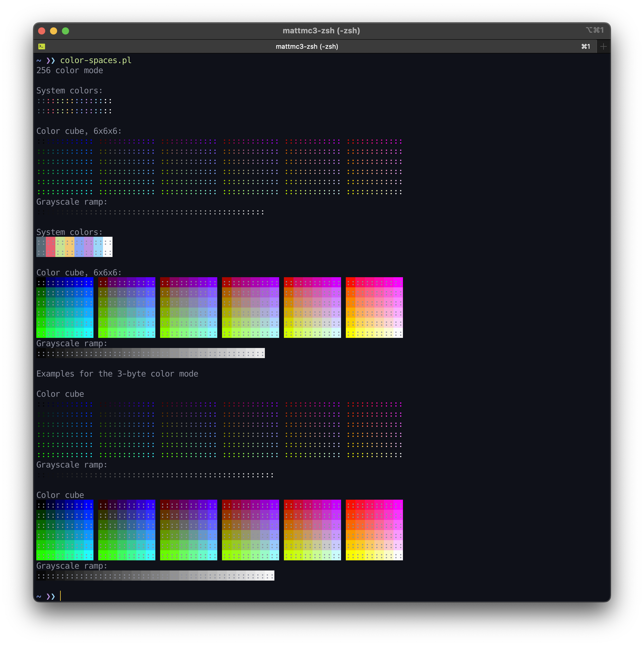The height and width of the screenshot is (646, 644).
Task: Click yellow corner of last 256-color cube
Action: pyautogui.click(x=350, y=333)
